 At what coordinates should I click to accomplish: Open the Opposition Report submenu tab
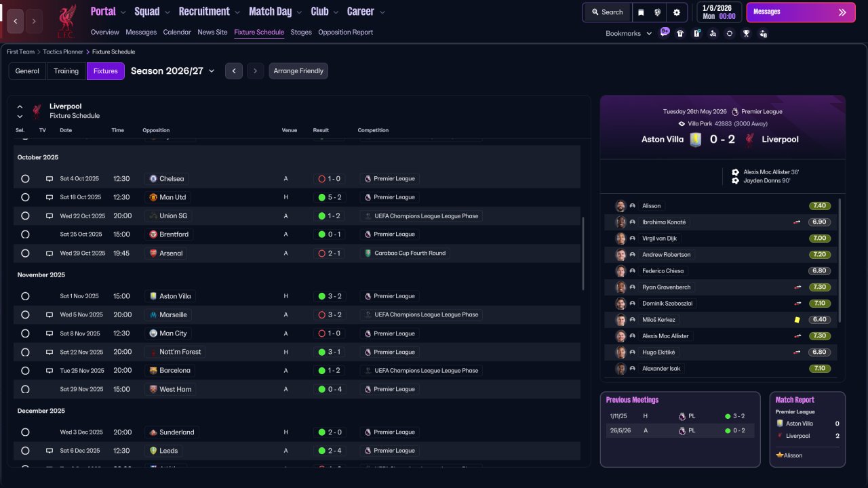pyautogui.click(x=345, y=32)
